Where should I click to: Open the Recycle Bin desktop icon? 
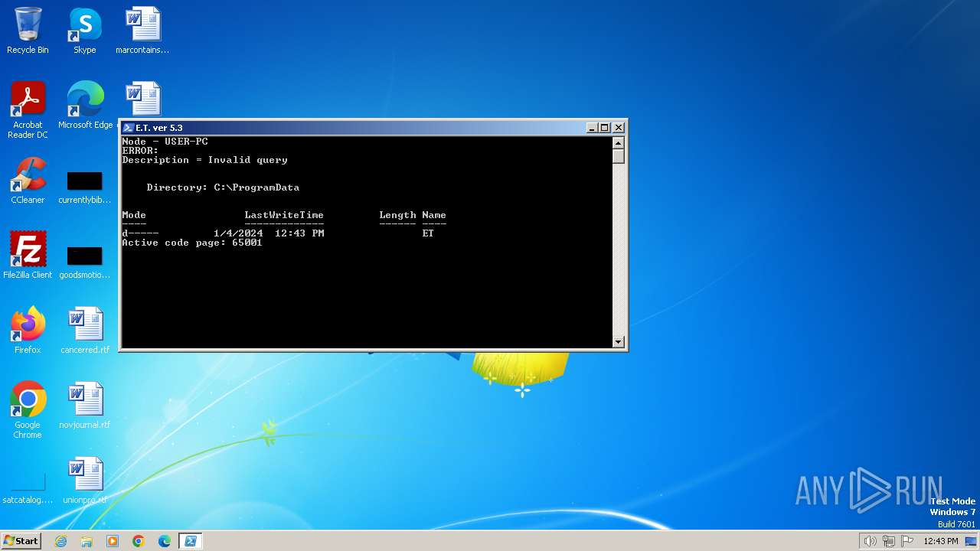[28, 31]
